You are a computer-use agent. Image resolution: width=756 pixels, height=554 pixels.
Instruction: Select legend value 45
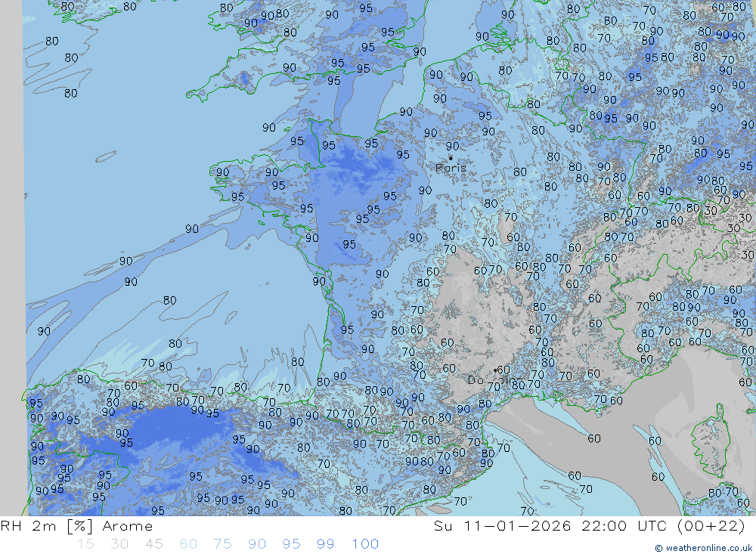pyautogui.click(x=153, y=544)
